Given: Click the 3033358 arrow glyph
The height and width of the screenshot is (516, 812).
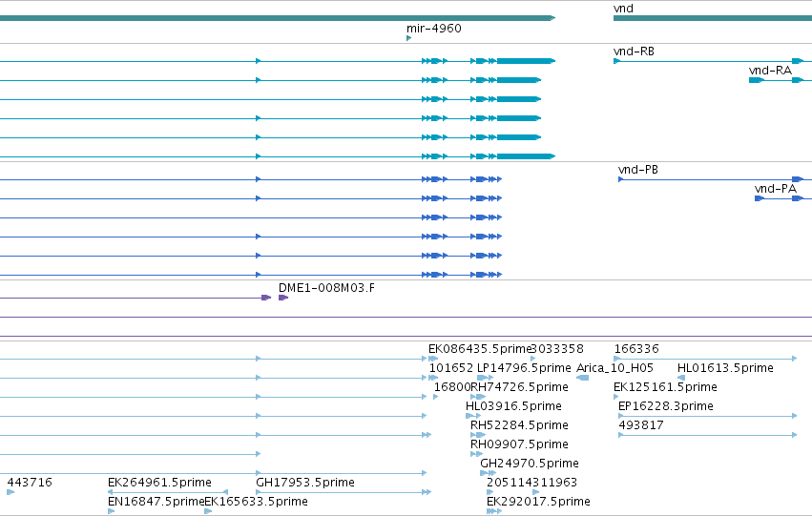Looking at the screenshot, I should (x=532, y=359).
